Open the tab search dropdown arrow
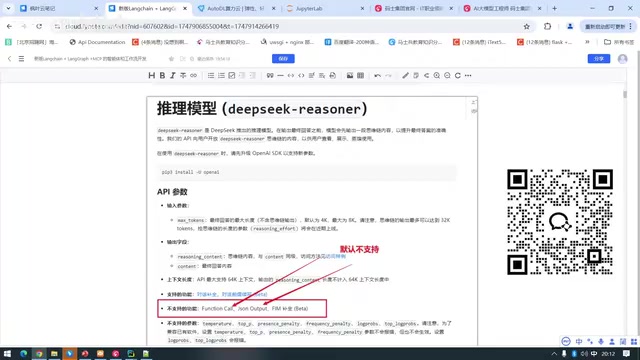This screenshot has height=360, width=640. click(8, 8)
